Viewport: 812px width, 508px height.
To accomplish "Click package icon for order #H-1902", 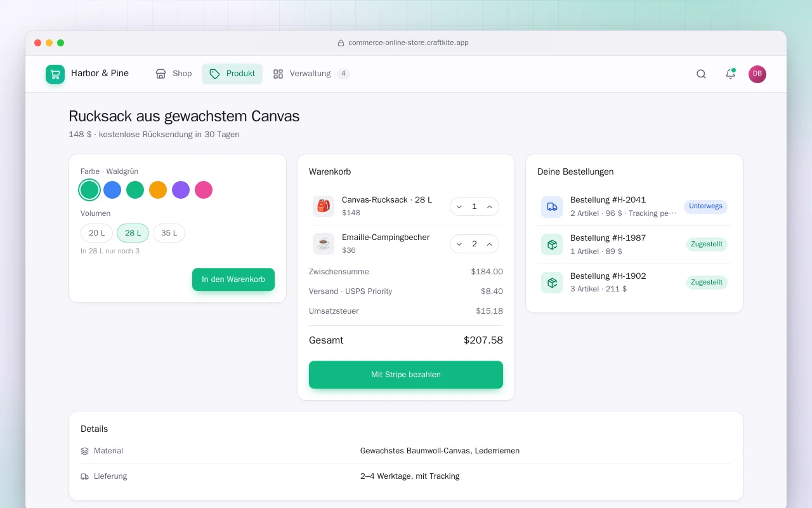I will [552, 283].
